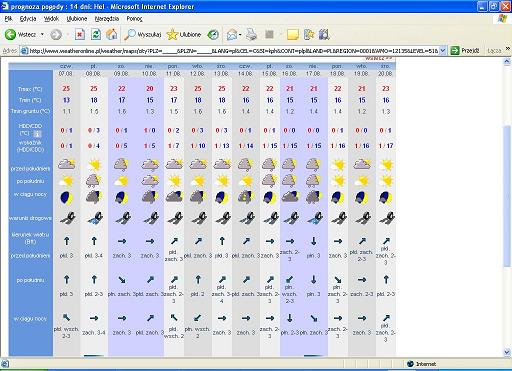The width and height of the screenshot is (512, 371).
Task: Open the mail envelope toolbar icon
Action: [232, 34]
